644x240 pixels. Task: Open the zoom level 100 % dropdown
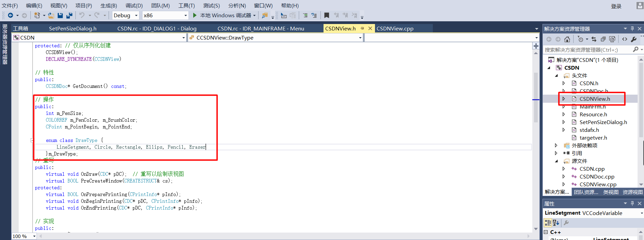click(34, 236)
